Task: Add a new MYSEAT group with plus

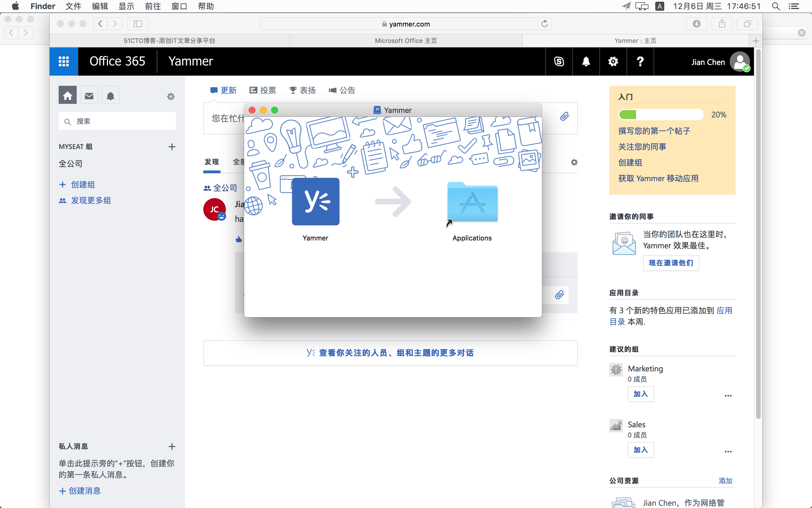Action: (172, 147)
